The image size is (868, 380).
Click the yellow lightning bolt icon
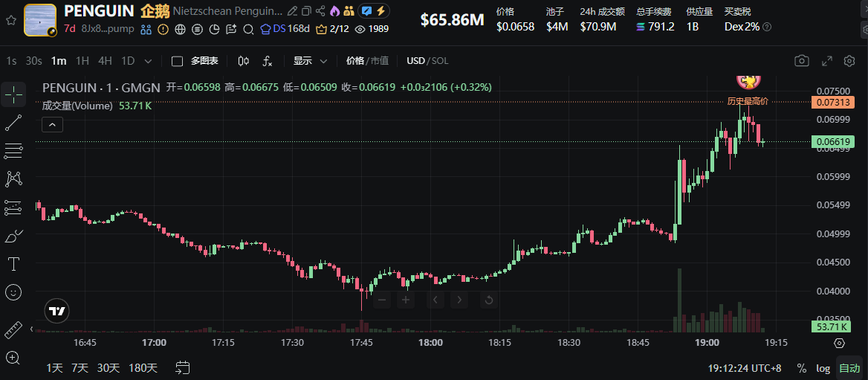point(380,10)
